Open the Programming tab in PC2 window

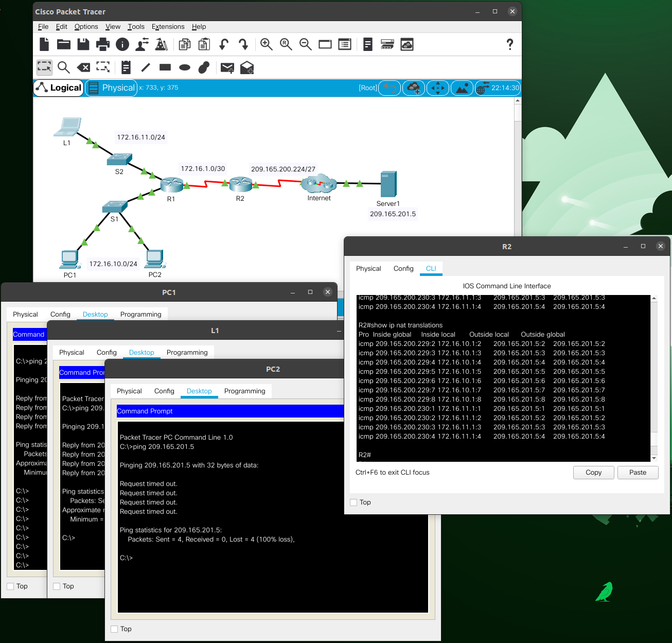tap(245, 391)
